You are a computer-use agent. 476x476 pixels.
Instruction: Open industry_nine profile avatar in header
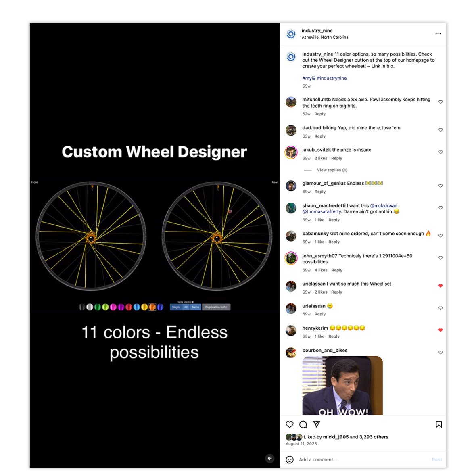coord(291,34)
